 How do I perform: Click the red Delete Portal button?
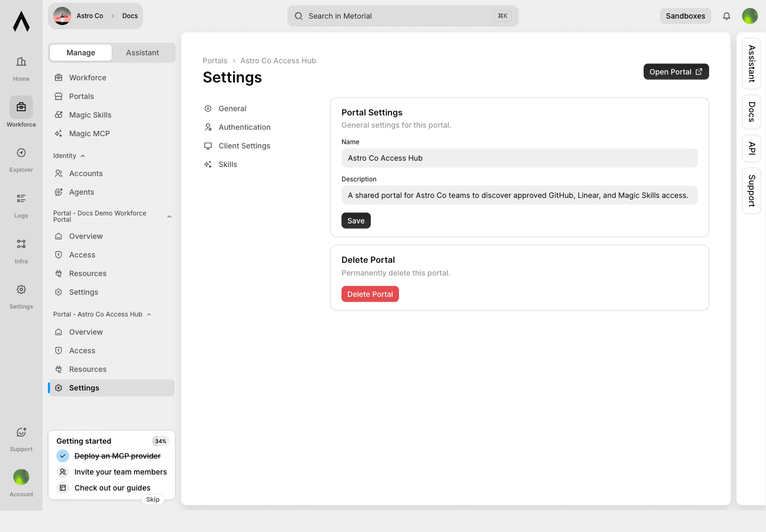pyautogui.click(x=370, y=294)
